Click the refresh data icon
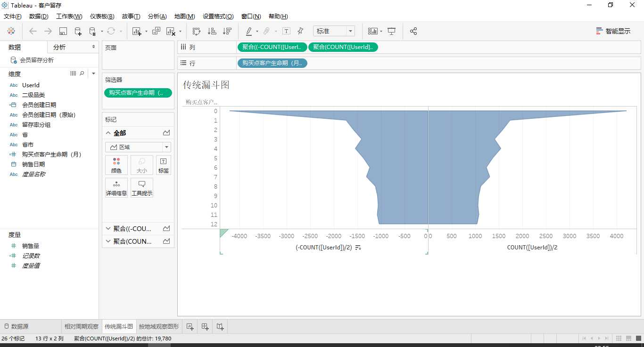 coord(111,31)
